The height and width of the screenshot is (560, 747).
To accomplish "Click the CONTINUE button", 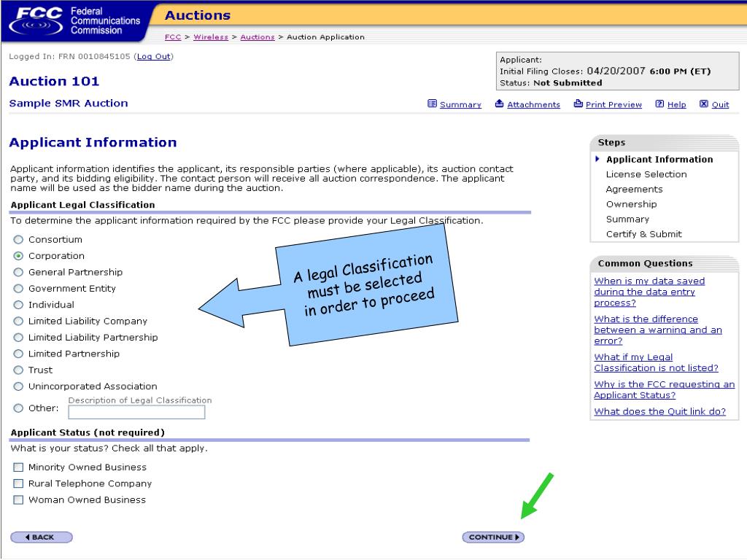I will click(x=493, y=537).
